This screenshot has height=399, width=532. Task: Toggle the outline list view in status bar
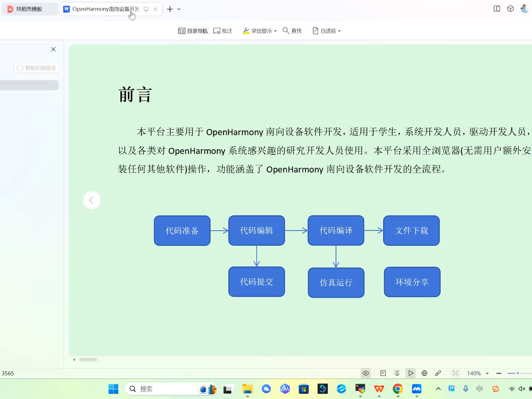(x=396, y=373)
